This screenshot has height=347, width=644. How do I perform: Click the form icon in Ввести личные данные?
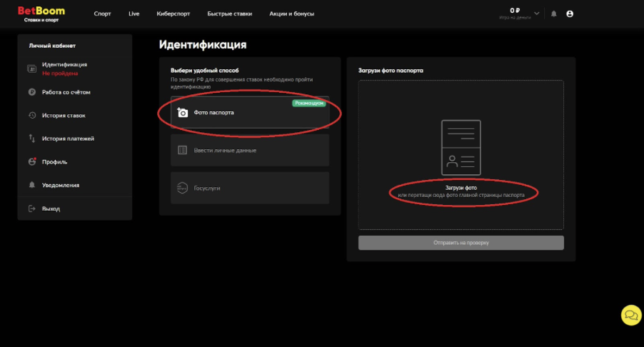coord(182,151)
